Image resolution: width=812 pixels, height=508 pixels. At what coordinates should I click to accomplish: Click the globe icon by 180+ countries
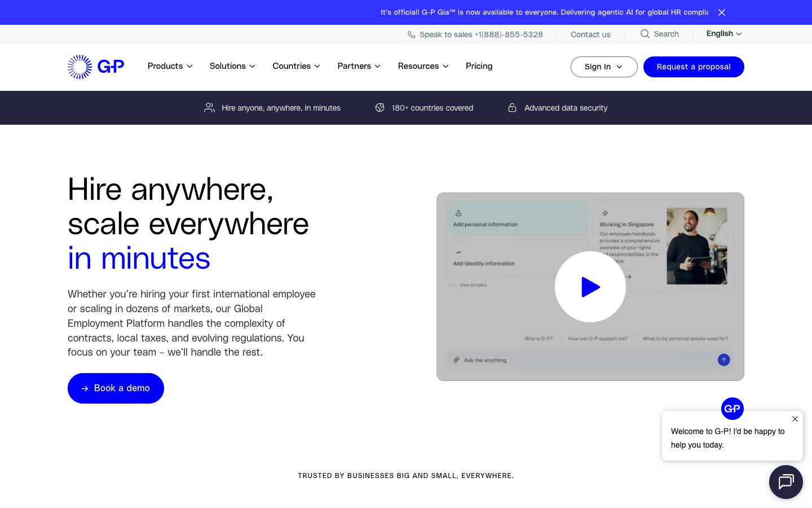(x=380, y=108)
